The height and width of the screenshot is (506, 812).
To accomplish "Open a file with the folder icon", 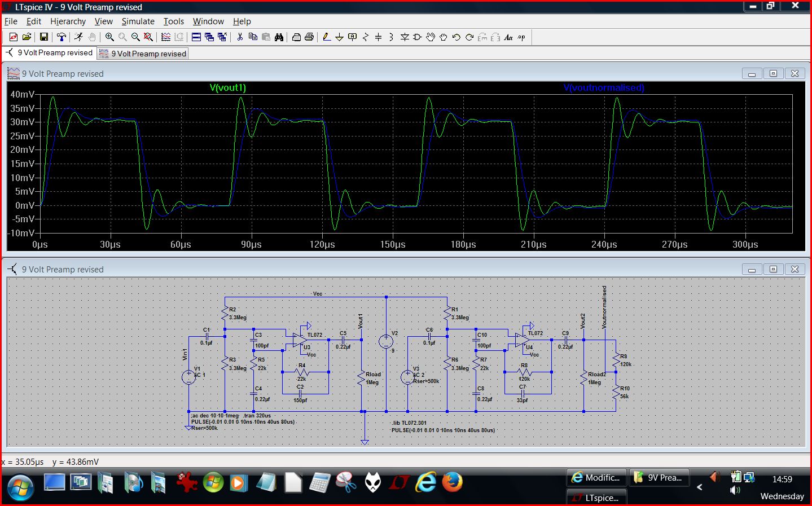I will (27, 37).
